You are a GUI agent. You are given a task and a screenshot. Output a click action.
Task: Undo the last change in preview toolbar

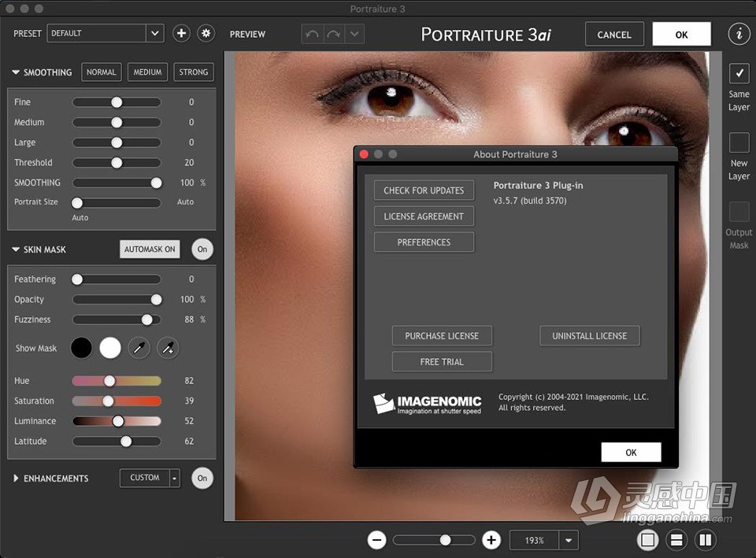click(x=313, y=34)
